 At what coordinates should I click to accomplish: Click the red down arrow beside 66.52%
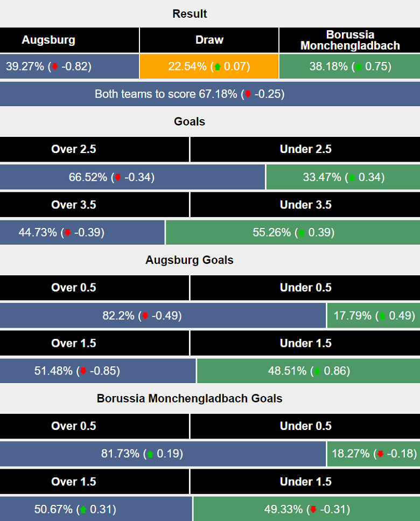pos(118,177)
